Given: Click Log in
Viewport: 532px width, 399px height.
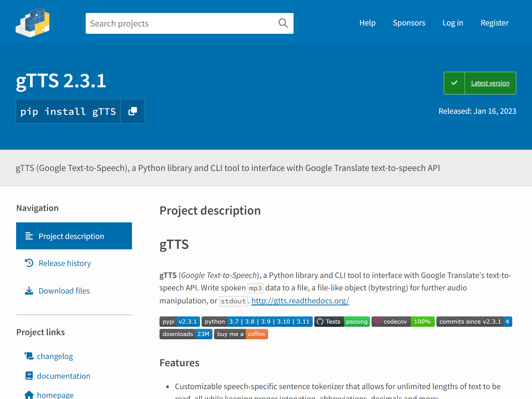Looking at the screenshot, I should 453,23.
